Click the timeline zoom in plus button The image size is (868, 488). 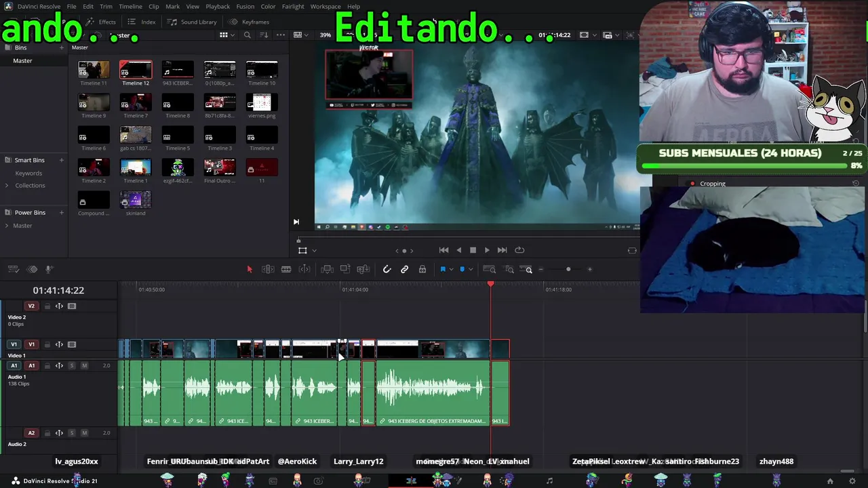pyautogui.click(x=589, y=270)
